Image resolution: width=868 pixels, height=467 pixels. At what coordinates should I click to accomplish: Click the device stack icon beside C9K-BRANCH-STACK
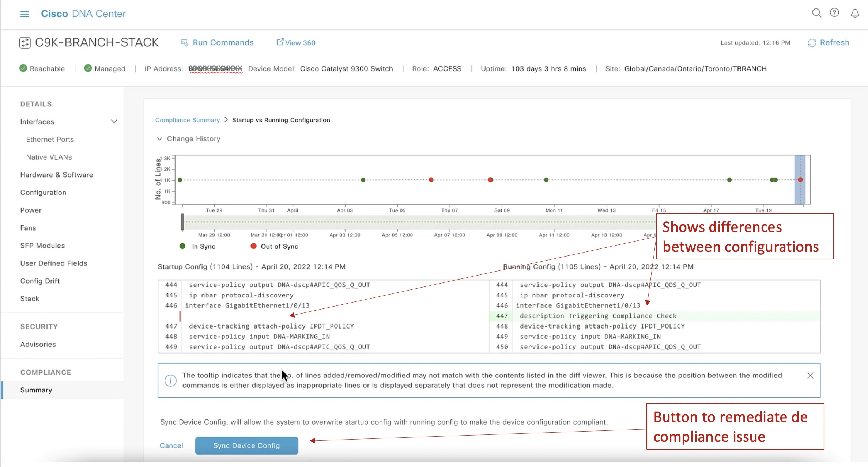pos(25,43)
